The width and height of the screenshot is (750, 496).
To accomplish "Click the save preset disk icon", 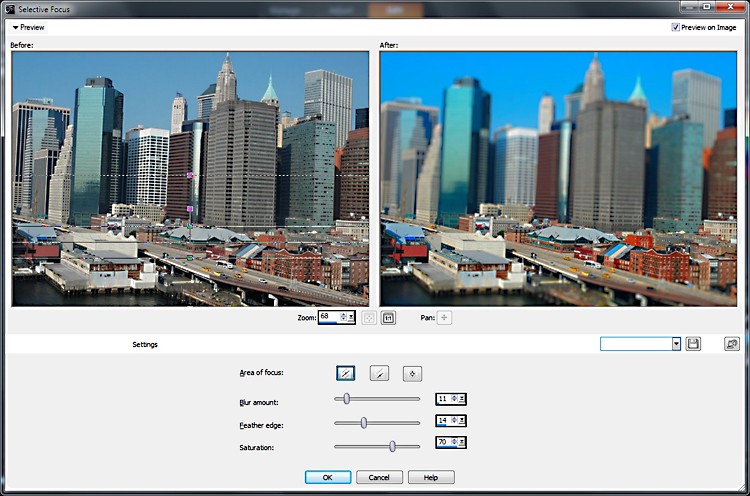I will [693, 344].
